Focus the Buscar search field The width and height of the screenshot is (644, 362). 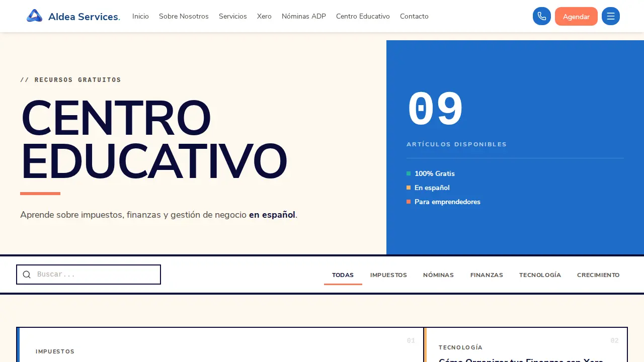click(89, 275)
